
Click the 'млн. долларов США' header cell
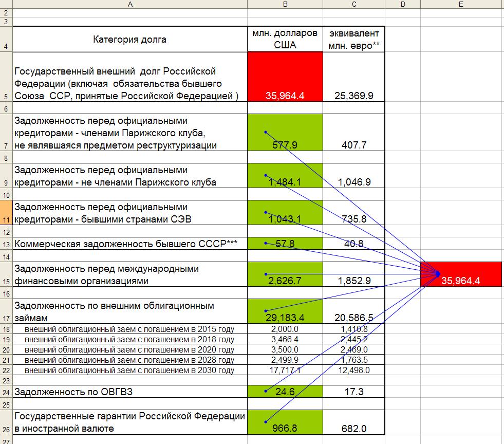[285, 39]
